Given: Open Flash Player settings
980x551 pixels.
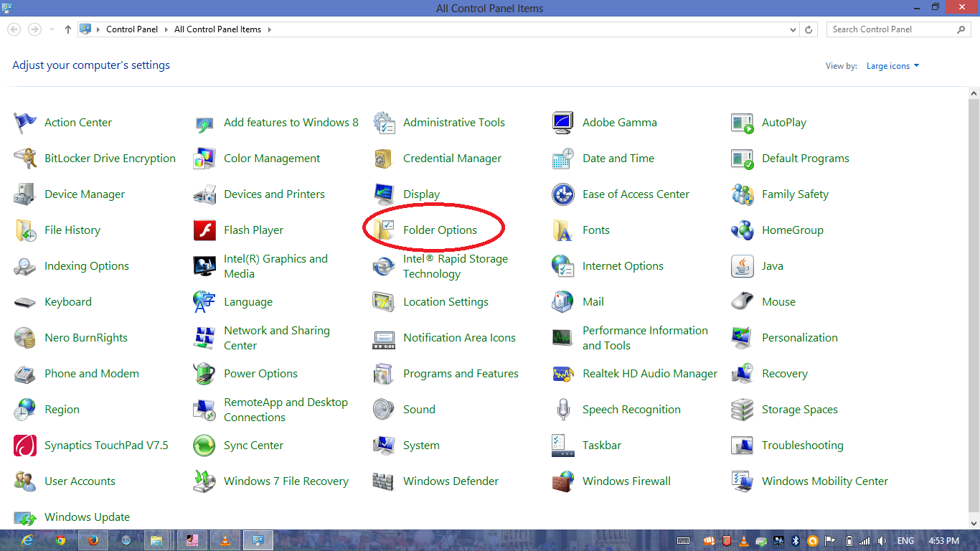Looking at the screenshot, I should [x=253, y=230].
